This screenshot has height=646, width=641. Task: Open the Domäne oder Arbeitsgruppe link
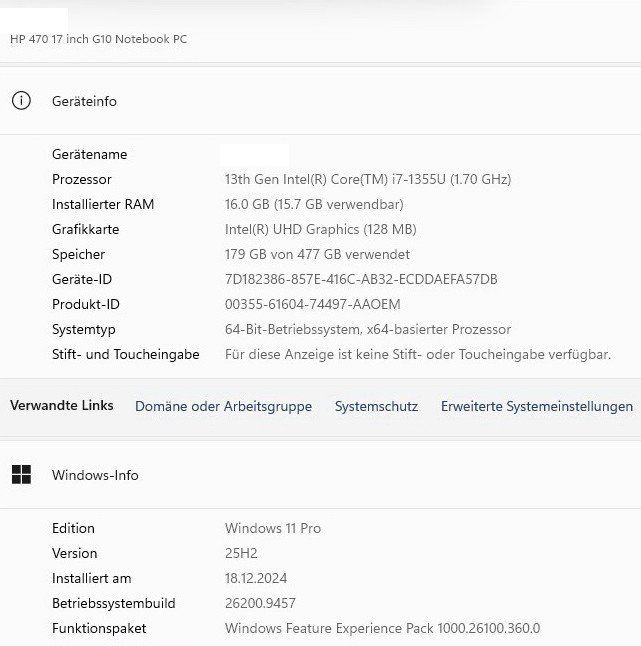[223, 406]
